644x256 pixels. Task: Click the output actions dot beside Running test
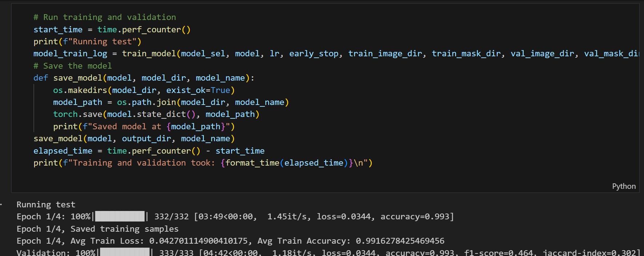click(1, 205)
